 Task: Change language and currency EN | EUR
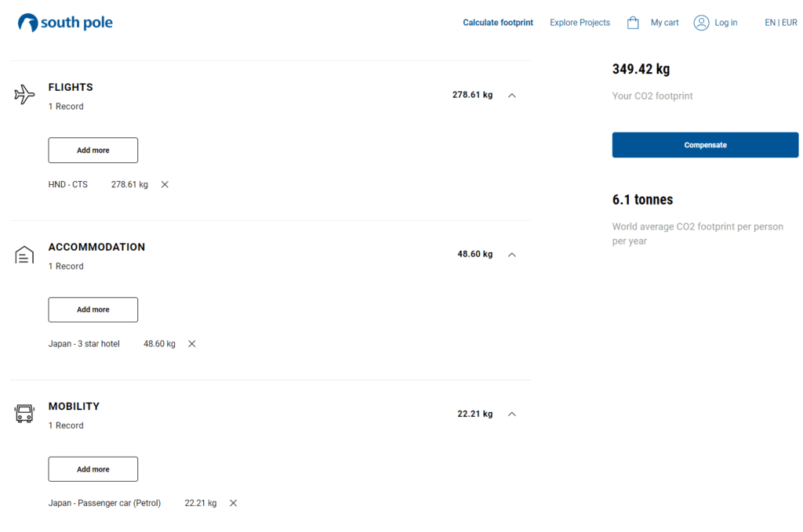[780, 23]
